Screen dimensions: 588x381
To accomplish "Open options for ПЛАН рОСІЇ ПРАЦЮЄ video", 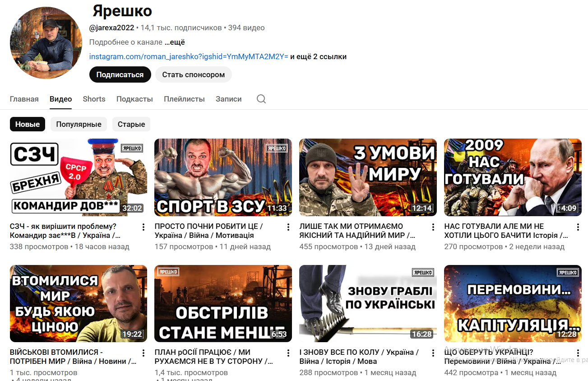I will click(x=288, y=353).
